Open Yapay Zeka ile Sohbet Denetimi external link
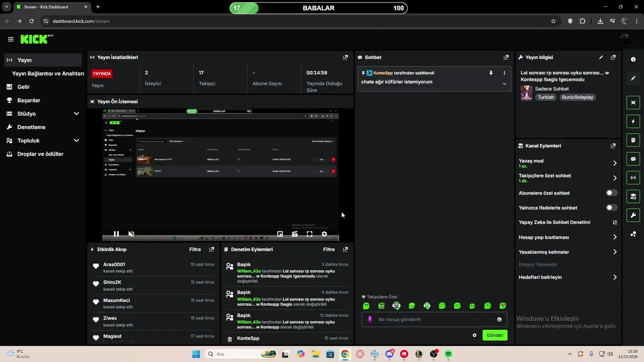This screenshot has width=644, height=362. coord(615,222)
